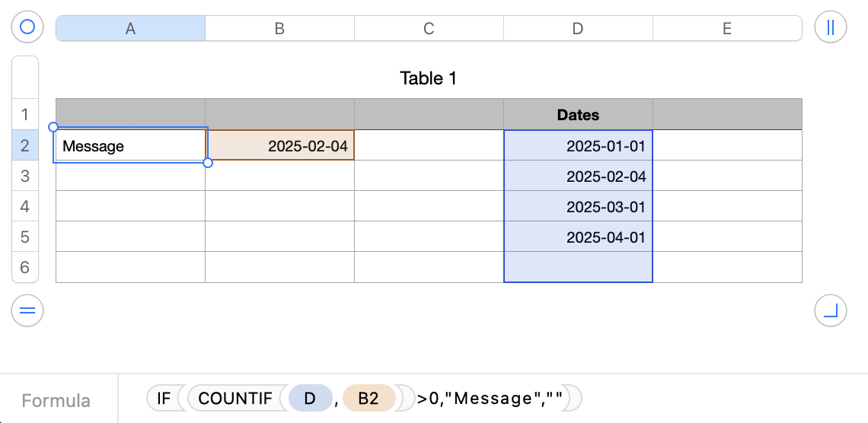Click the D column reference token

pyautogui.click(x=310, y=398)
